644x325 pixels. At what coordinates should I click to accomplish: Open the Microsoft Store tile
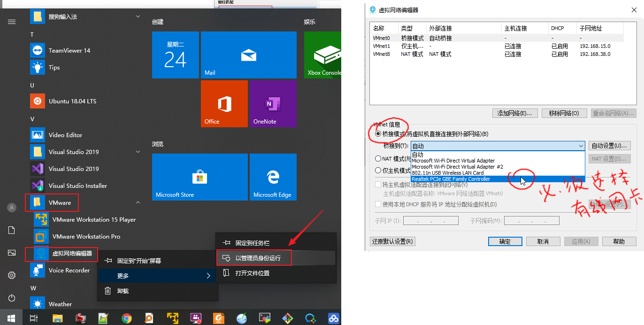200,177
